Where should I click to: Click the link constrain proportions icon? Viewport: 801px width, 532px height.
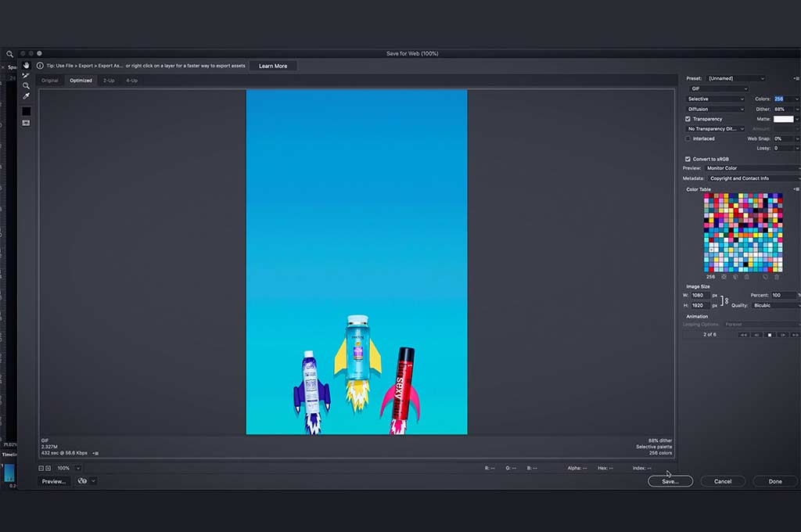tap(726, 300)
